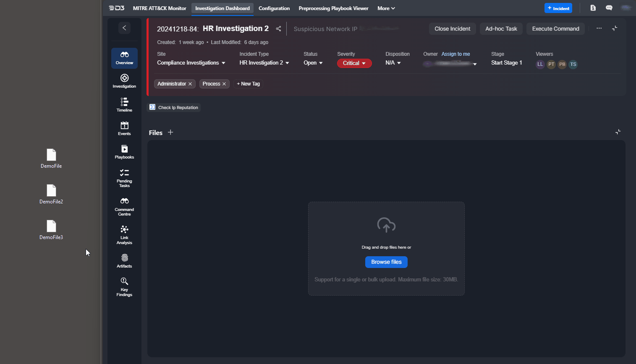Open the Events panel
This screenshot has height=364, width=636.
(124, 128)
